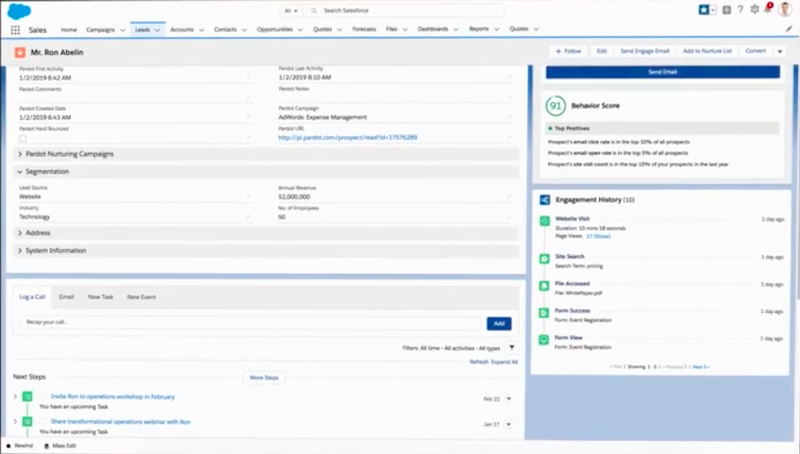Click the Convert button
The height and width of the screenshot is (454, 800).
[x=756, y=51]
